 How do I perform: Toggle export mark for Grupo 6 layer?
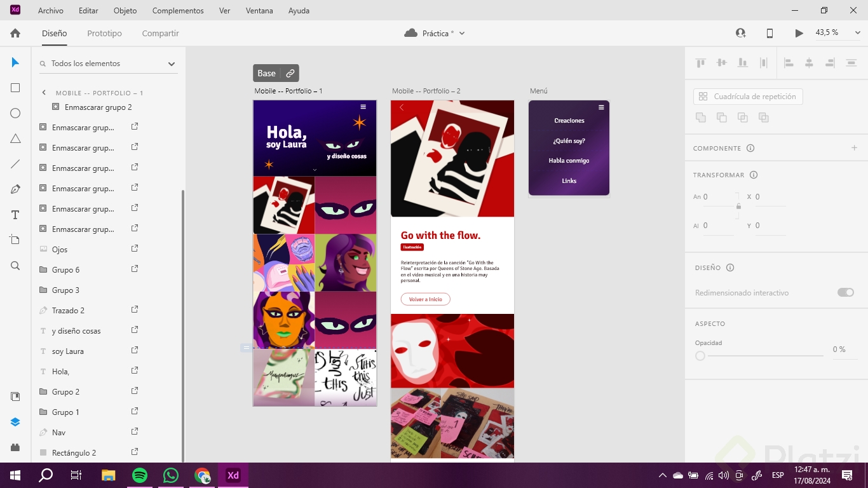(x=135, y=269)
